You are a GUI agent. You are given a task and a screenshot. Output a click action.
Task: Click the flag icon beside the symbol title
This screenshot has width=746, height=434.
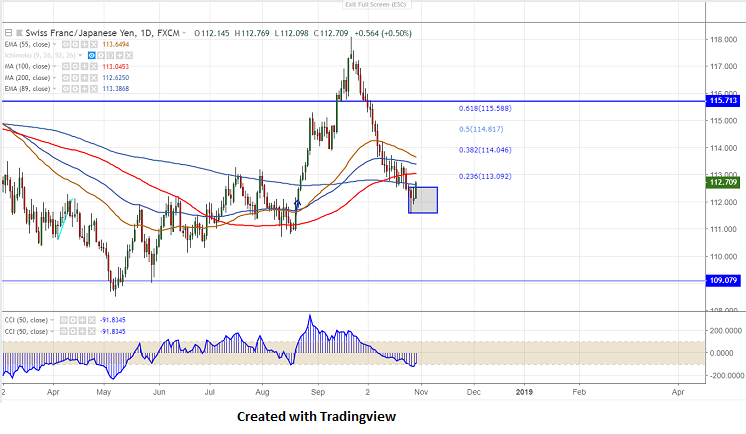pos(20,33)
